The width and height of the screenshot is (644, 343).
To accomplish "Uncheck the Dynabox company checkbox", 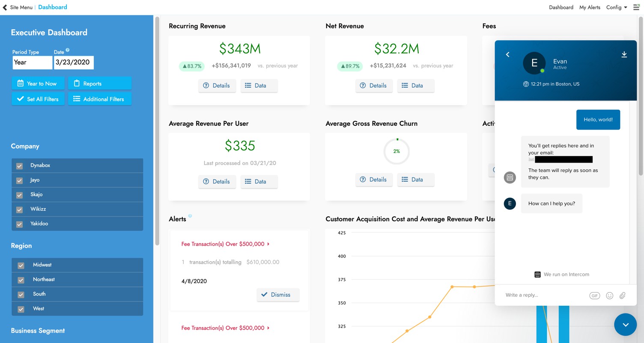I will coord(19,166).
